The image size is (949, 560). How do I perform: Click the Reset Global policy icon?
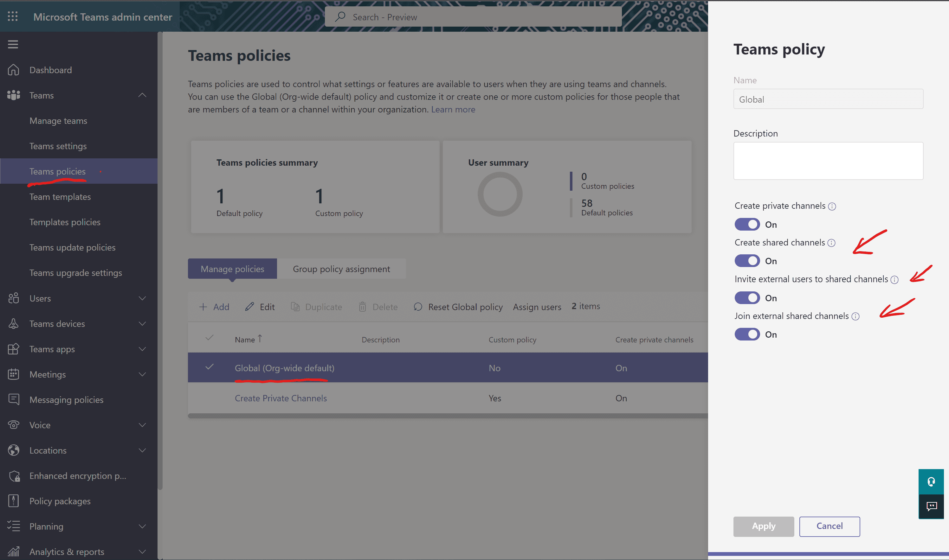pos(418,307)
